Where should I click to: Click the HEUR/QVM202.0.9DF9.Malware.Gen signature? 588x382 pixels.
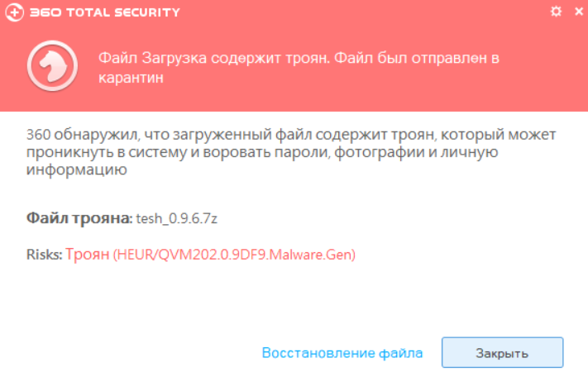click(x=234, y=255)
